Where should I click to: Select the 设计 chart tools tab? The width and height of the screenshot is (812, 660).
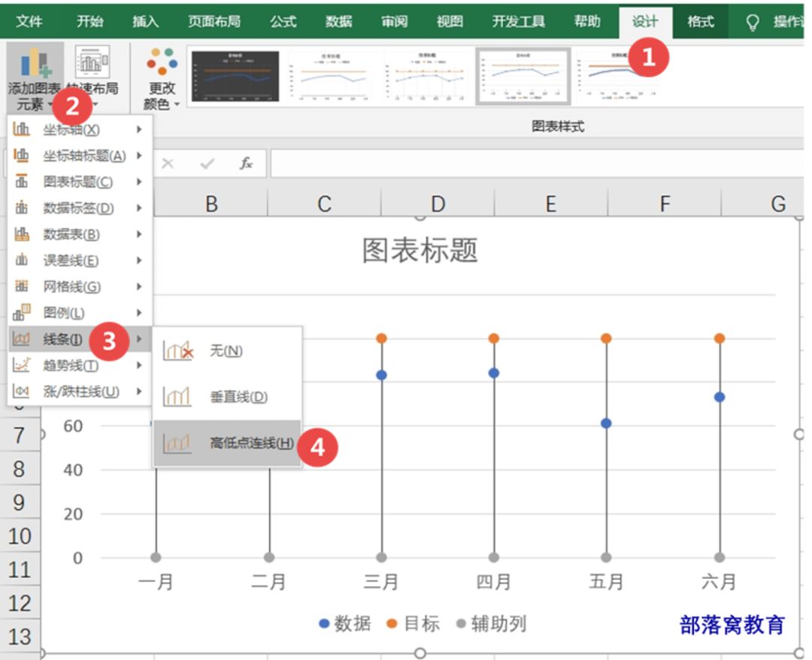(645, 21)
